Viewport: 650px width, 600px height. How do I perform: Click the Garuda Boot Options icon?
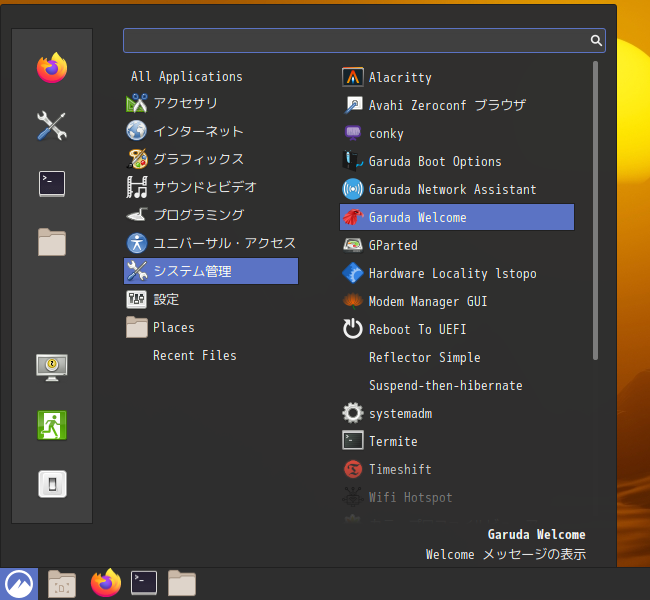(353, 161)
